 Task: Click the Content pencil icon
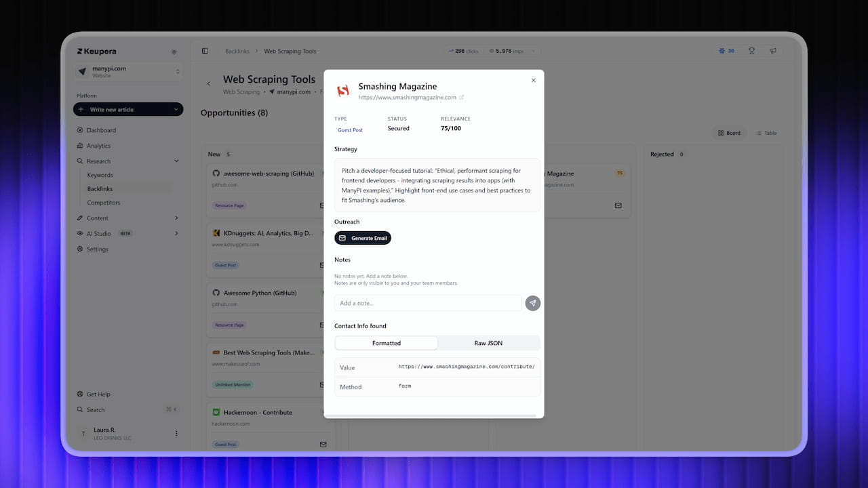tap(80, 218)
